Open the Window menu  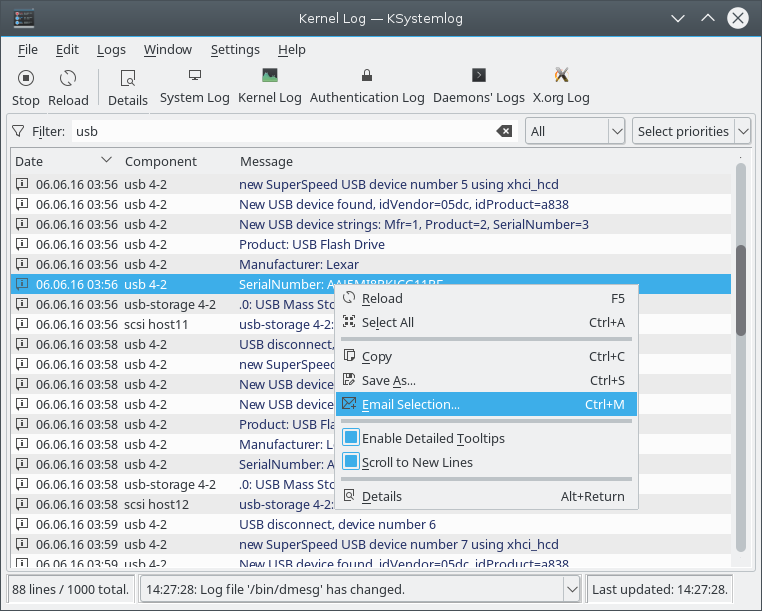(168, 50)
